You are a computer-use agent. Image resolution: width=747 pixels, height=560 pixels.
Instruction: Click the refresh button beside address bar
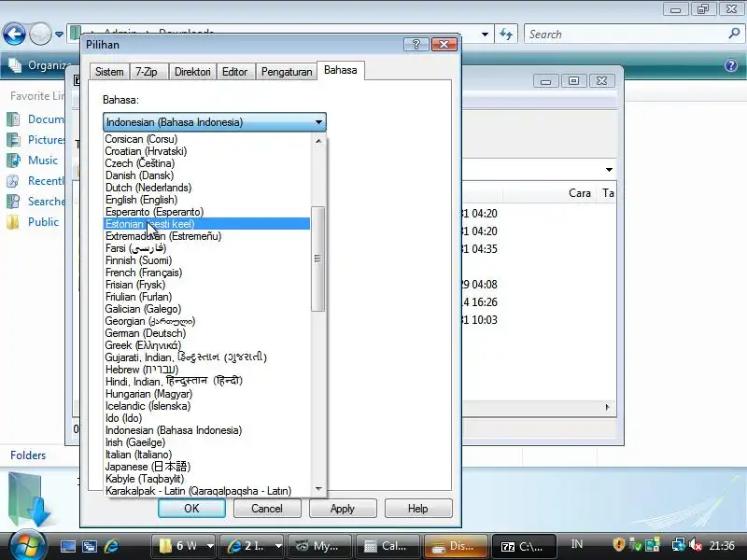(506, 35)
